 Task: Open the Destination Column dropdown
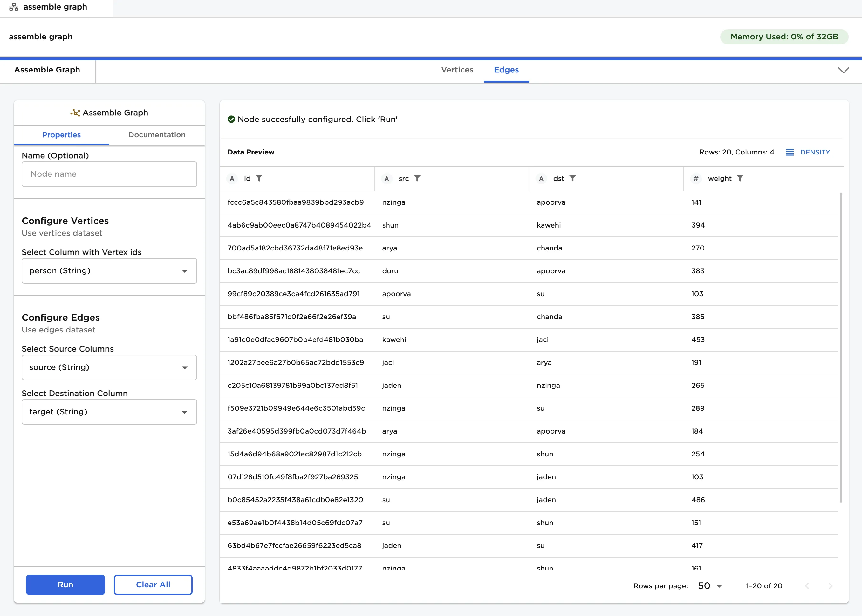click(x=109, y=412)
